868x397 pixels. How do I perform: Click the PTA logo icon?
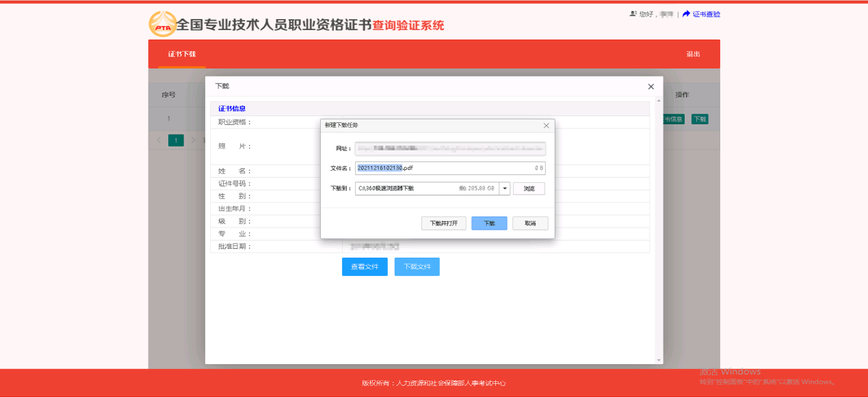click(x=161, y=24)
